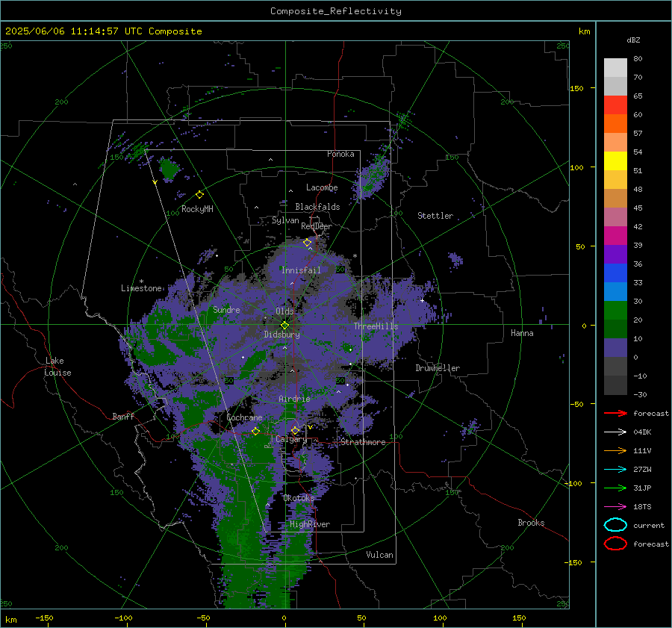Click the yellow diamond marker near Cochrane
This screenshot has width=672, height=628.
(255, 431)
